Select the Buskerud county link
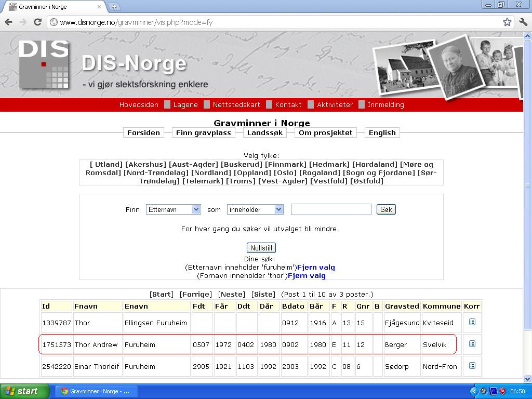Screen dimensions: 532x399 (x=242, y=165)
